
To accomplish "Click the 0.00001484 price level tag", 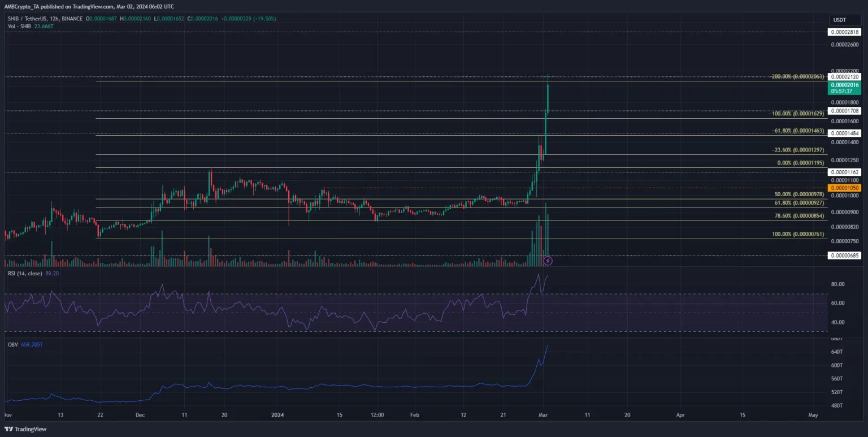I will click(x=844, y=133).
